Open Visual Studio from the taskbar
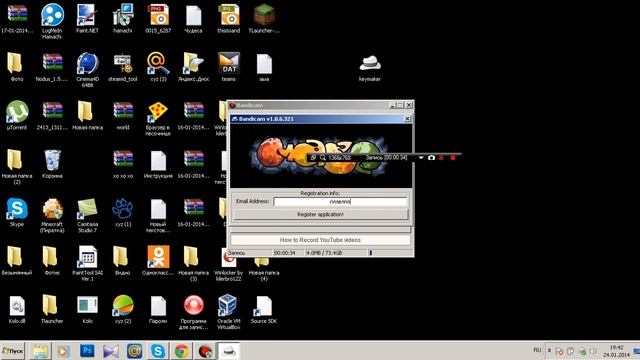This screenshot has height=360, width=640. (111, 351)
